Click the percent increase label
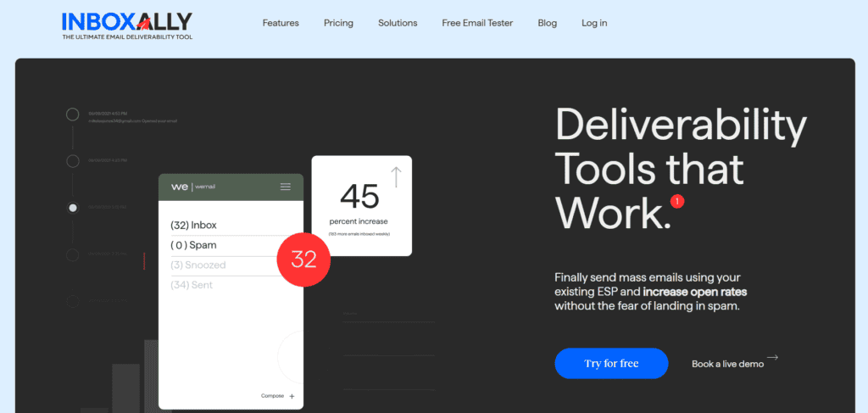The height and width of the screenshot is (413, 868). [359, 221]
